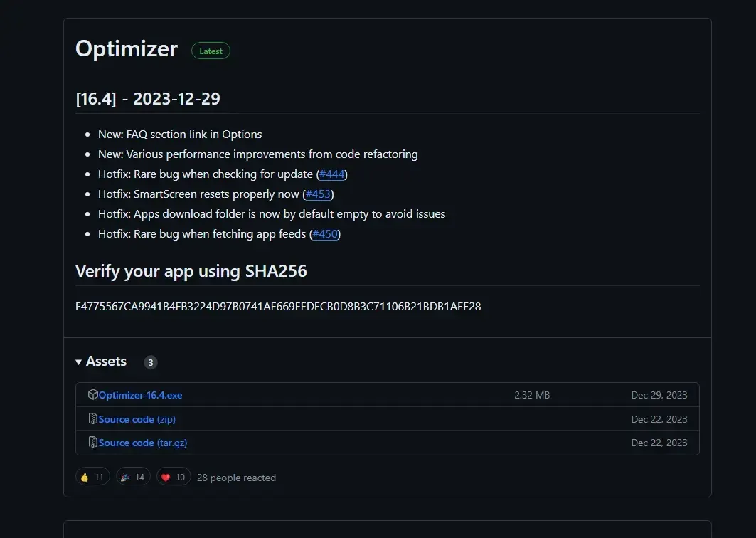Click the zip file icon for Source code (zip)

(92, 419)
